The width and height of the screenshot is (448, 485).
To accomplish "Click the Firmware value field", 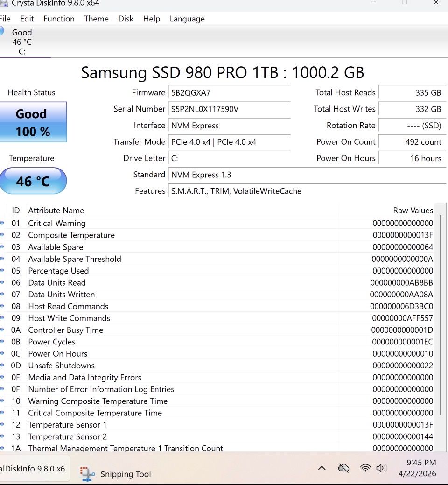I will click(229, 92).
